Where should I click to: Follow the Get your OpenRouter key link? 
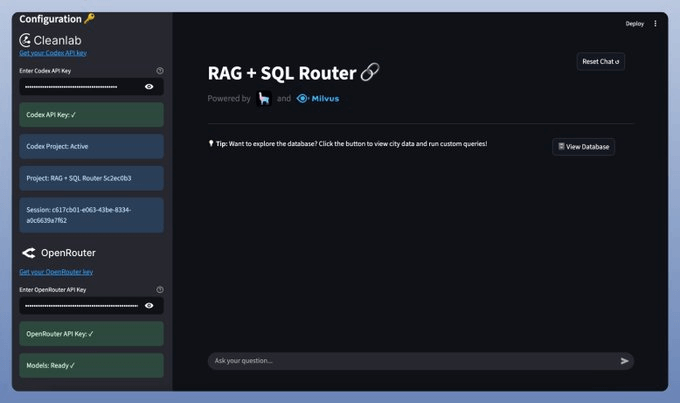point(56,272)
